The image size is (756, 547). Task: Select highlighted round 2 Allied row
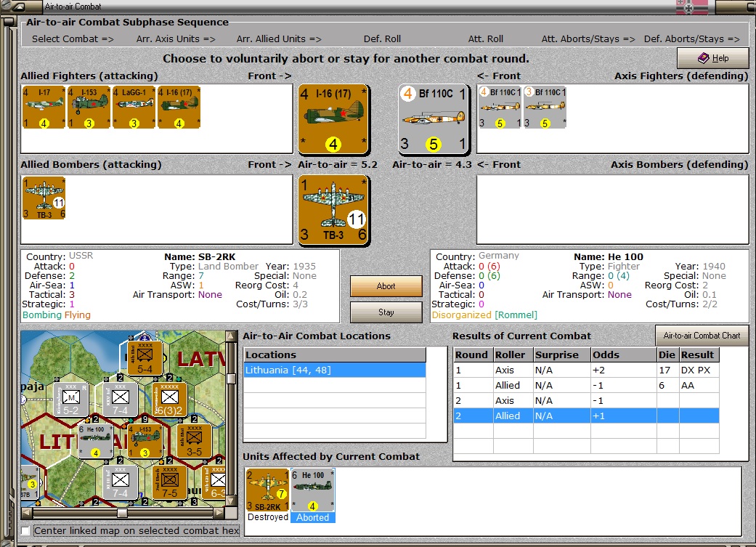(x=586, y=416)
